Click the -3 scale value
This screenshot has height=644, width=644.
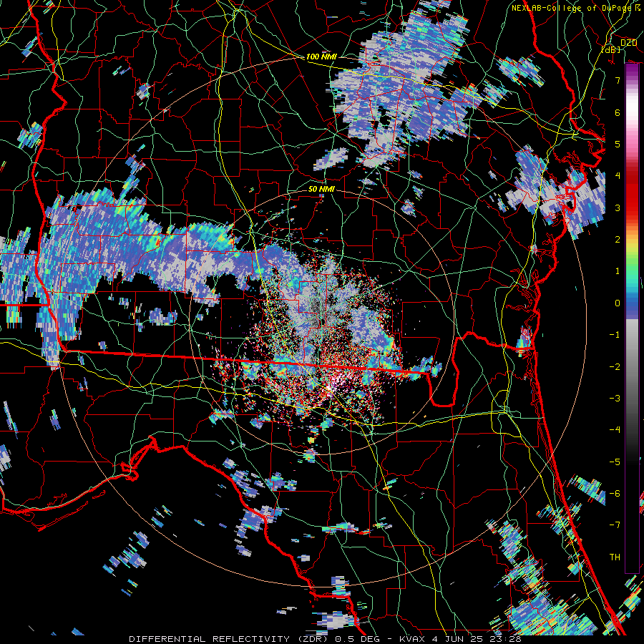coord(615,399)
